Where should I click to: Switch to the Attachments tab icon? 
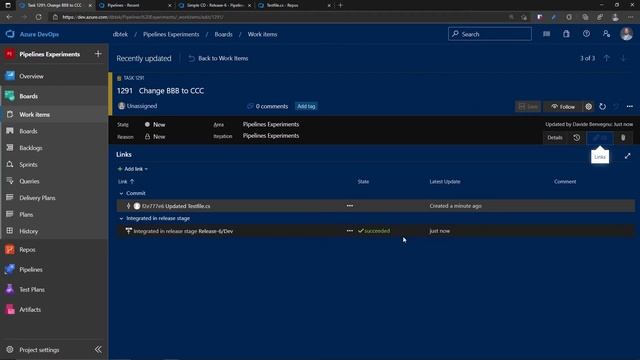(623, 138)
